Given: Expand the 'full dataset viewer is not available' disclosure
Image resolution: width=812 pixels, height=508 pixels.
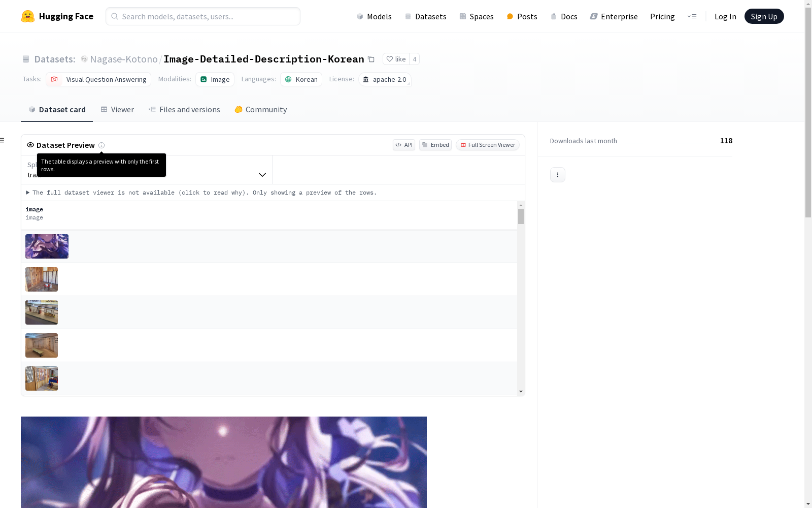Looking at the screenshot, I should pos(201,193).
